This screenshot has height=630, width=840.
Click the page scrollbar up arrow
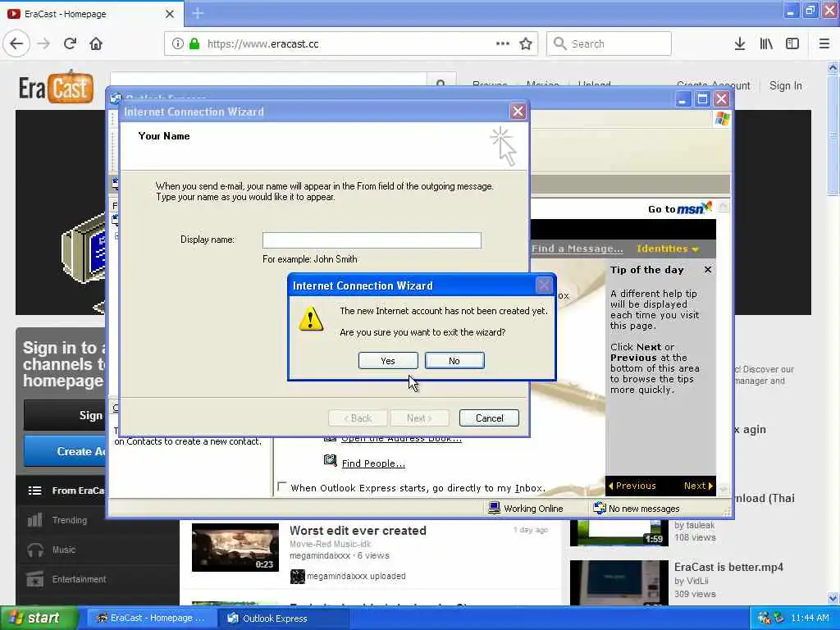click(833, 68)
